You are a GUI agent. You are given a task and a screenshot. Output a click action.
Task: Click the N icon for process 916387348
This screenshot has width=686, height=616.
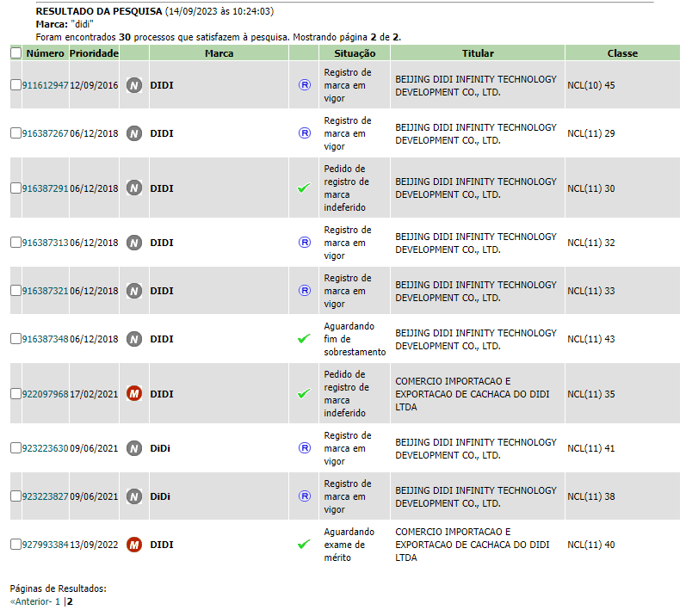coord(134,339)
